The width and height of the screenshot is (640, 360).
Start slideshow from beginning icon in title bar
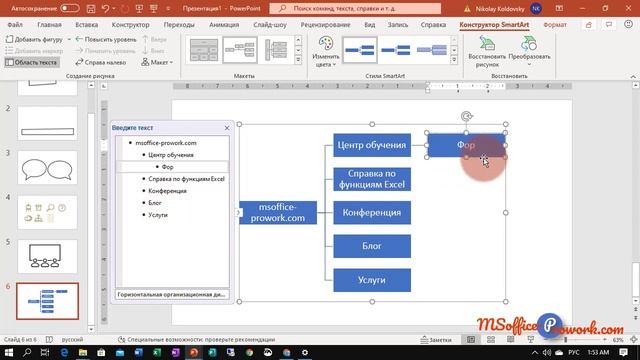139,8
